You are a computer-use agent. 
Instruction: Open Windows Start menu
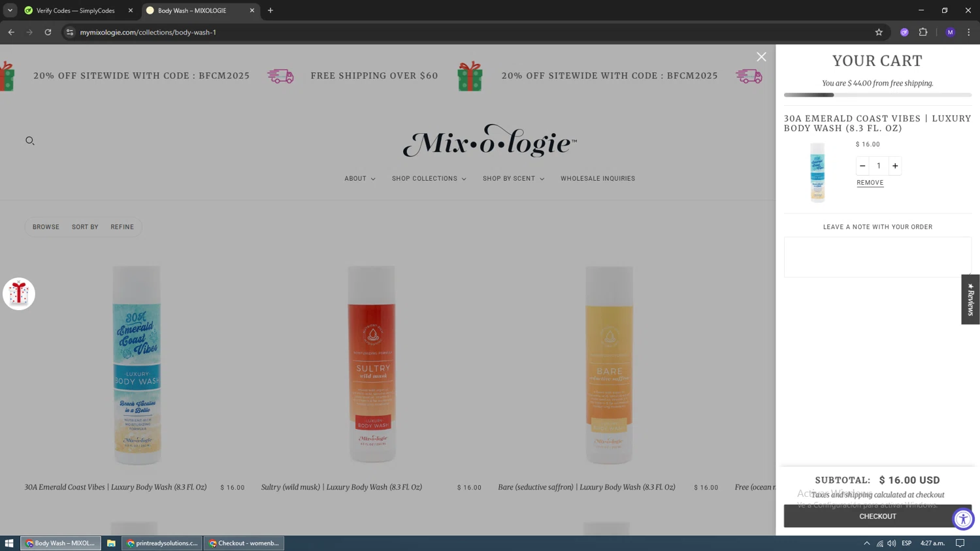coord(9,543)
